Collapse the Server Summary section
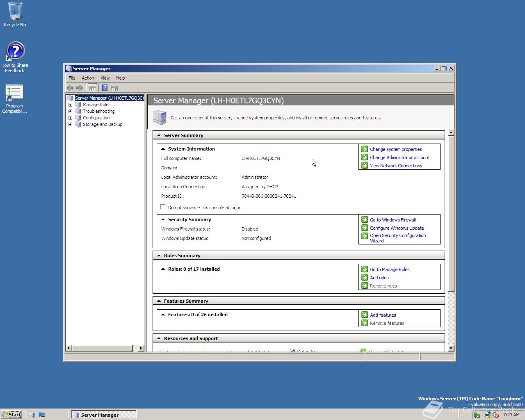This screenshot has height=420, width=525. point(159,135)
